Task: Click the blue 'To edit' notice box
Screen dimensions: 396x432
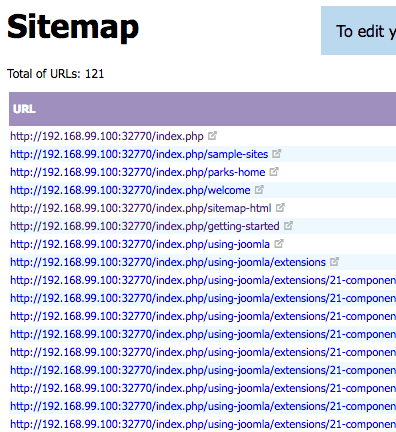Action: tap(358, 31)
